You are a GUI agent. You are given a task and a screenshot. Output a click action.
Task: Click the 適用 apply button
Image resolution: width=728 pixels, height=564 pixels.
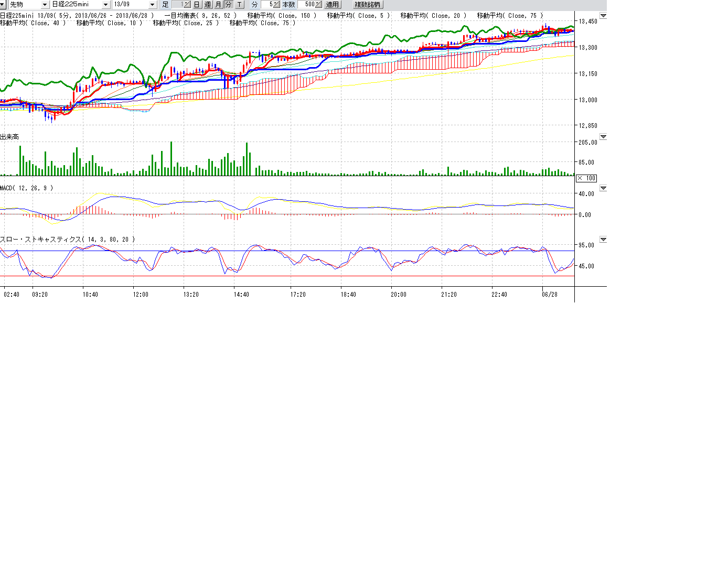click(x=332, y=5)
